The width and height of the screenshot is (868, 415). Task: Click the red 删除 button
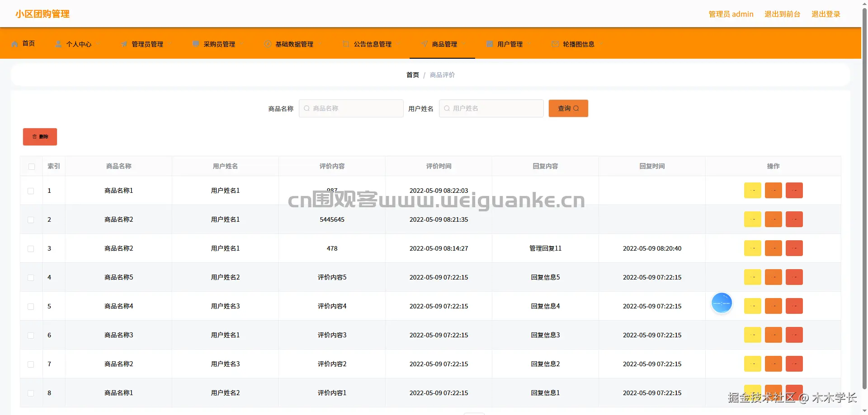(x=40, y=137)
